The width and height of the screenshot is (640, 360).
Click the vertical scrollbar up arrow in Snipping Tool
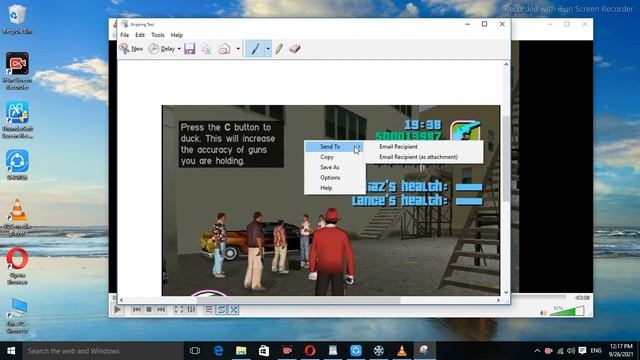tap(506, 64)
